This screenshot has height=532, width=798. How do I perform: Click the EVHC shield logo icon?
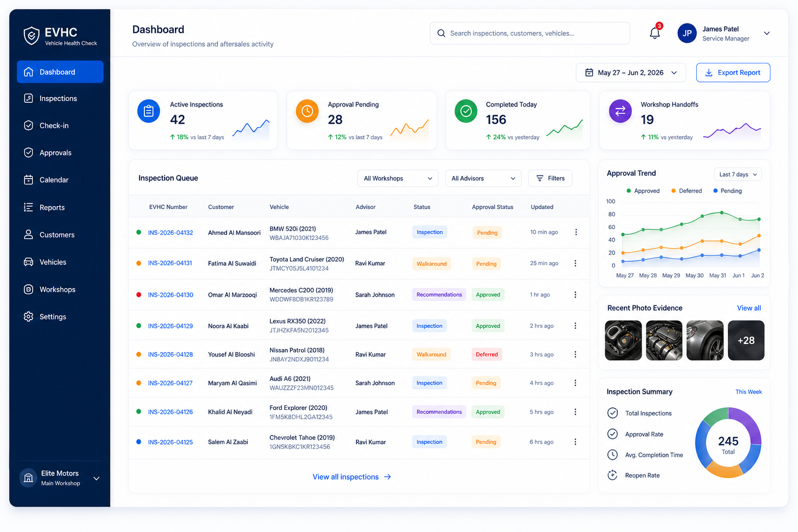pyautogui.click(x=31, y=36)
